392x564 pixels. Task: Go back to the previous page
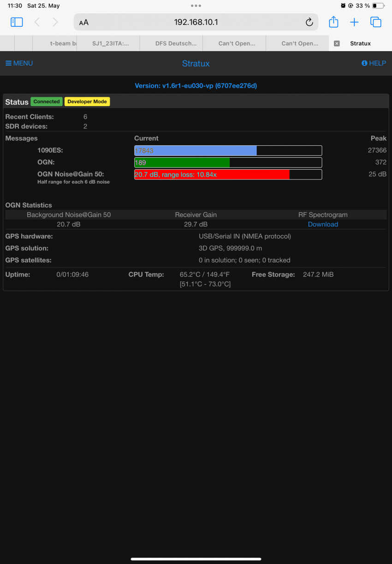point(37,22)
